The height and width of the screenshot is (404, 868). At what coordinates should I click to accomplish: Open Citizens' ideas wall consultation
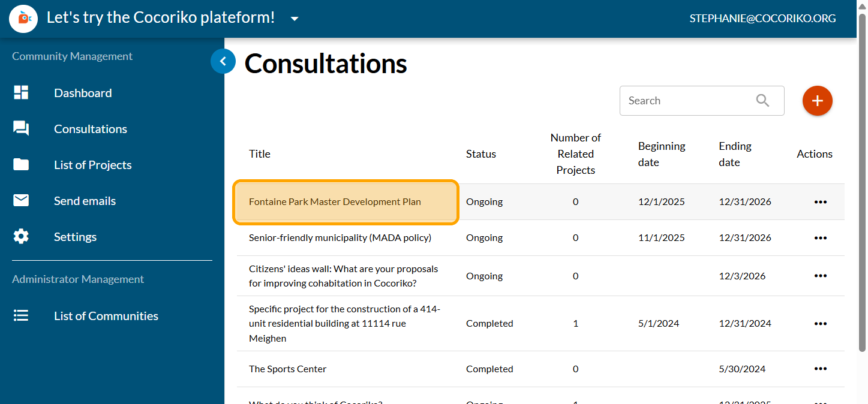pyautogui.click(x=343, y=276)
